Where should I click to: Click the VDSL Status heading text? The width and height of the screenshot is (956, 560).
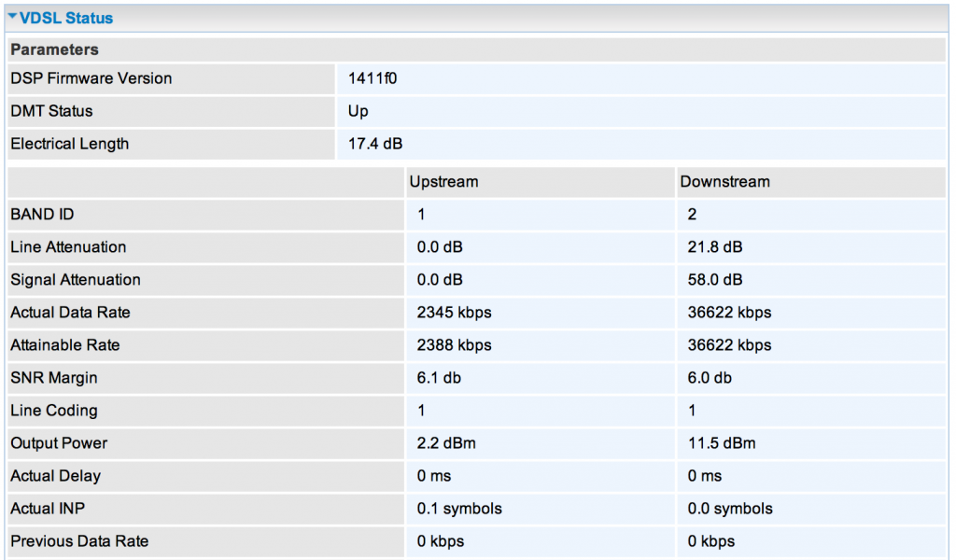(66, 19)
